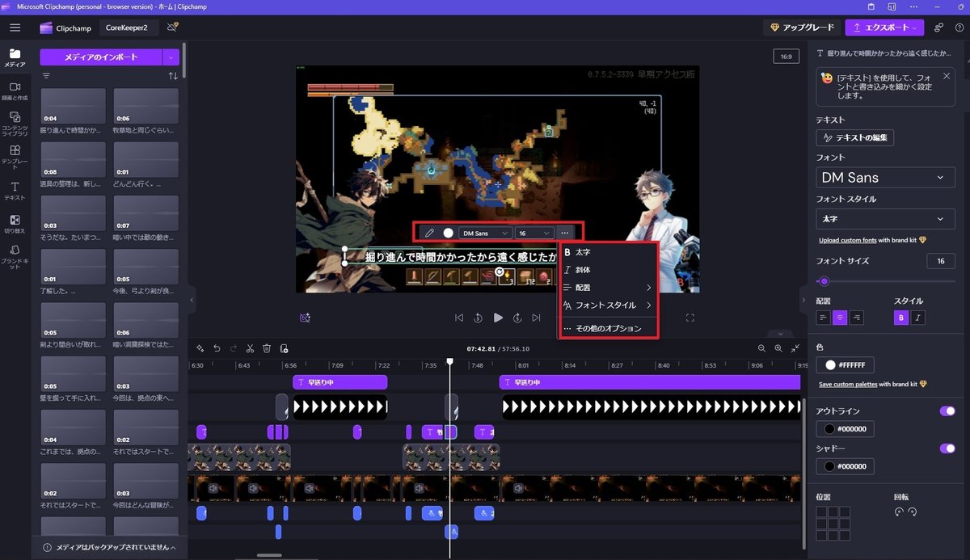Open the white text color circle in the floating toolbar

448,233
